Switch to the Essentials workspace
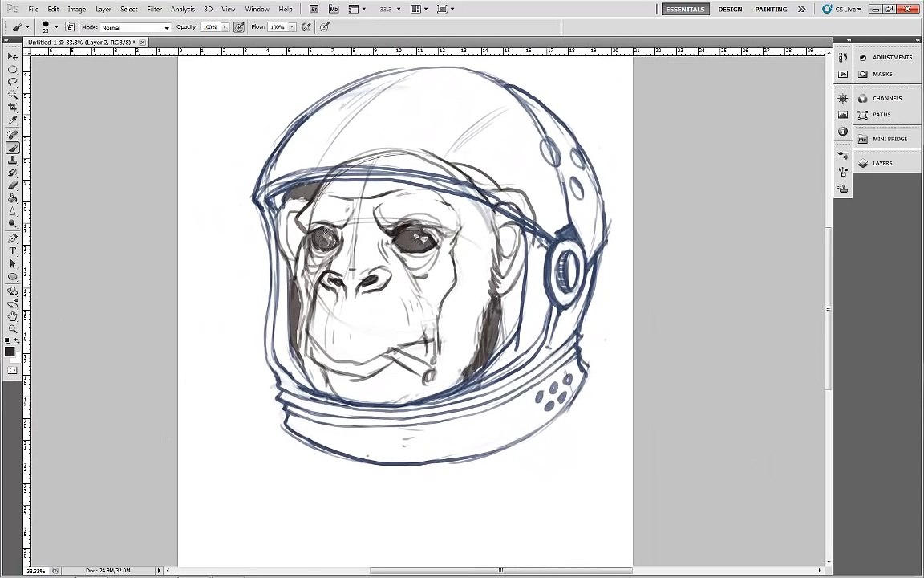The image size is (924, 578). pyautogui.click(x=685, y=9)
